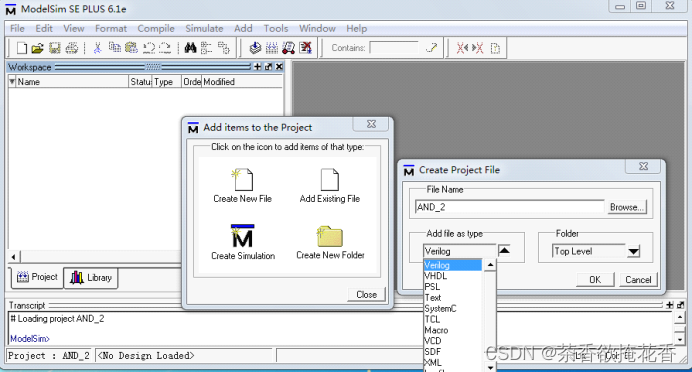Viewport: 692px width, 372px height.
Task: Choose TCL from the file type list
Action: (452, 319)
